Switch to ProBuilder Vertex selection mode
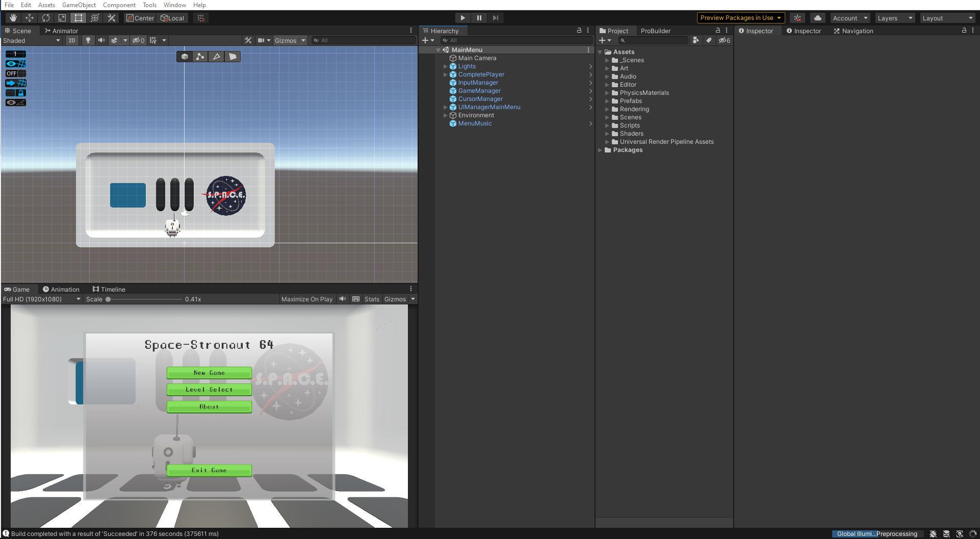This screenshot has height=539, width=980. click(200, 57)
